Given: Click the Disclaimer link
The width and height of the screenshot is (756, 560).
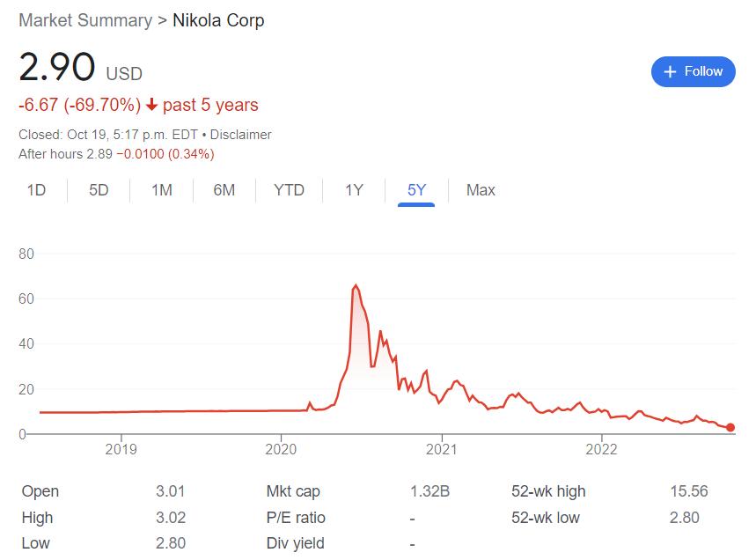Looking at the screenshot, I should click(x=240, y=135).
